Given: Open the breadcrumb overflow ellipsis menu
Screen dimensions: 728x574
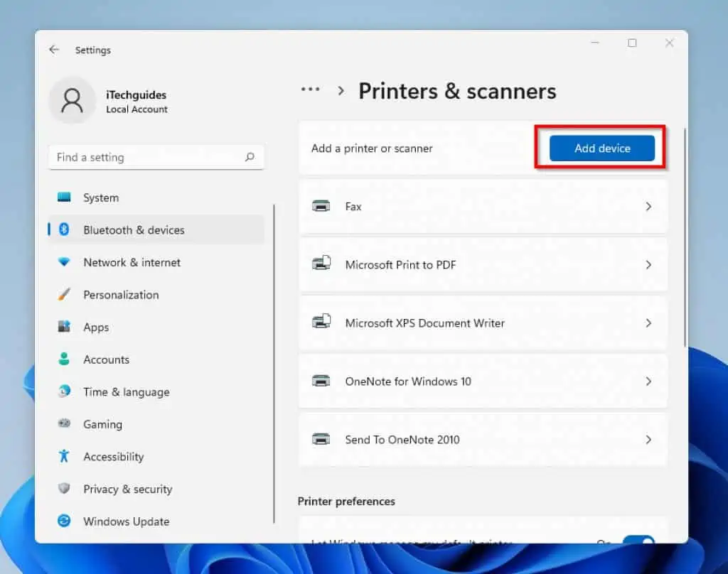Looking at the screenshot, I should pos(310,89).
